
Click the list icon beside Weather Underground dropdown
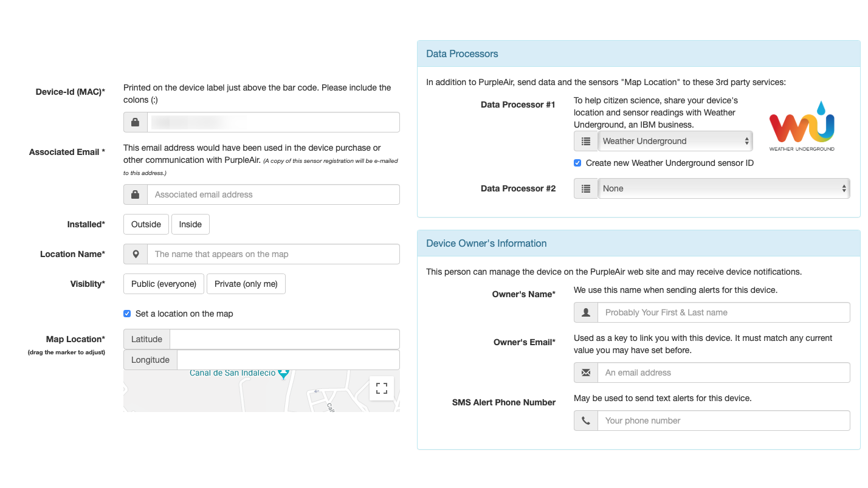coord(586,141)
